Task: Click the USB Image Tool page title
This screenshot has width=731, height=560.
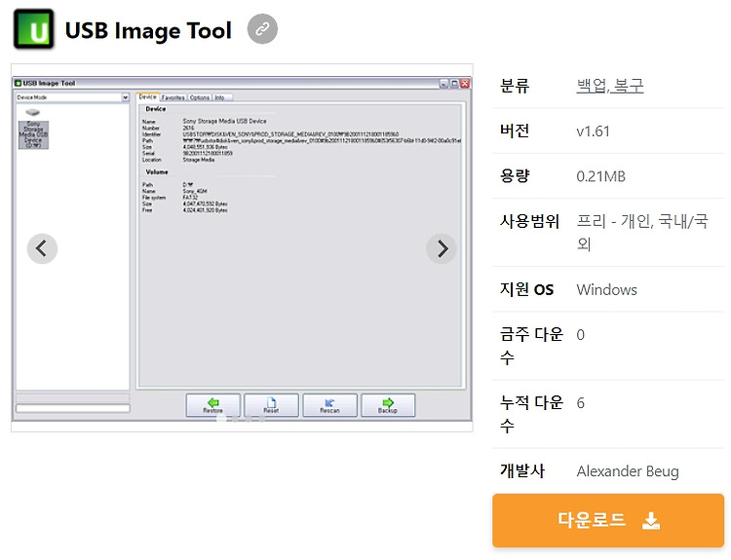Action: [x=148, y=30]
